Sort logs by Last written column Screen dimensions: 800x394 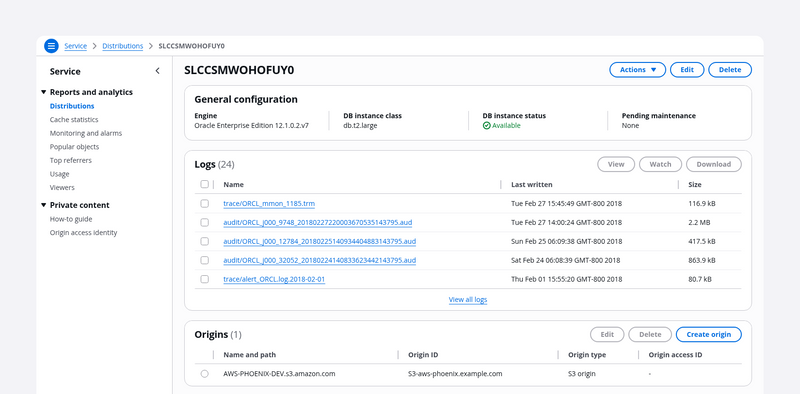click(x=532, y=185)
